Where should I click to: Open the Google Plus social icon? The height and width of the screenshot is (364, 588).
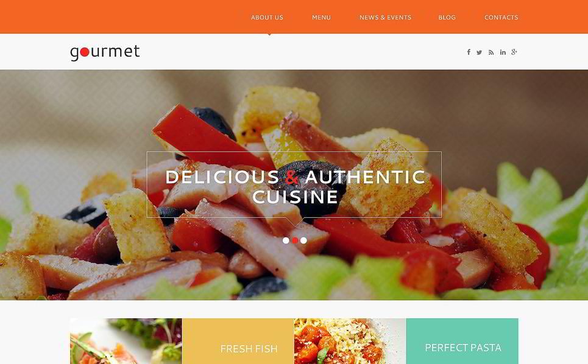[514, 52]
